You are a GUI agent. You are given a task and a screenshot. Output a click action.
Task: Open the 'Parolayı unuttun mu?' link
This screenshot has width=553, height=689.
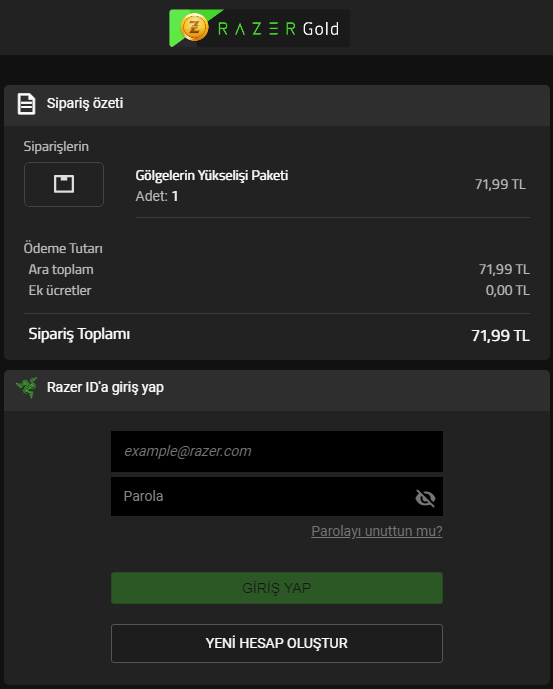pyautogui.click(x=377, y=531)
